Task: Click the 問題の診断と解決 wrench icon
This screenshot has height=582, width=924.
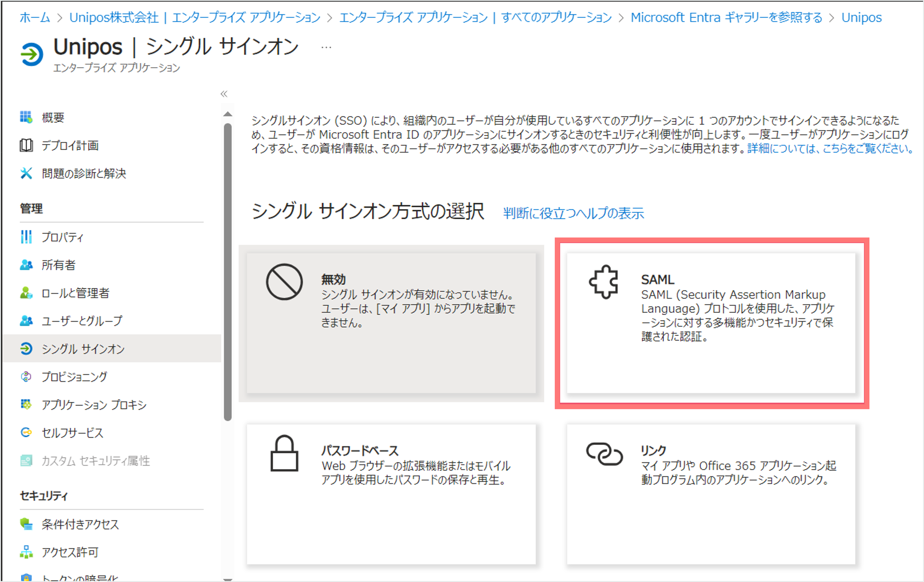Action: pyautogui.click(x=26, y=173)
